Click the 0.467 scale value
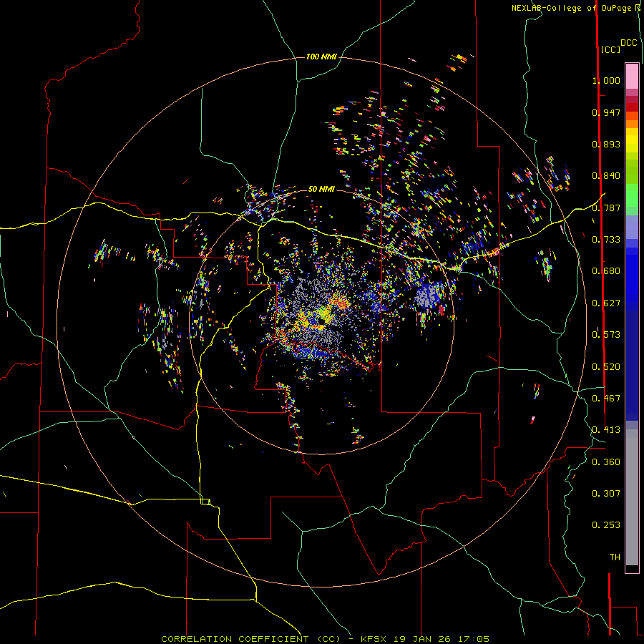The image size is (644, 644). [606, 399]
